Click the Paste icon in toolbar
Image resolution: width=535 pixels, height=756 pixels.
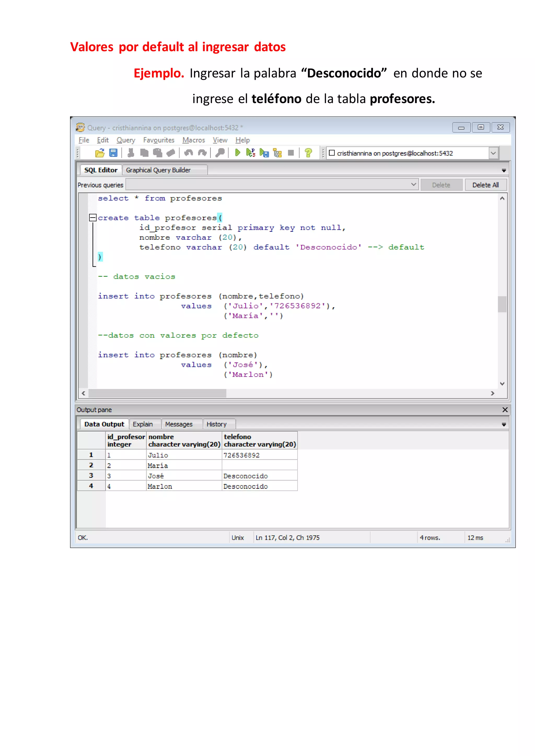click(158, 153)
